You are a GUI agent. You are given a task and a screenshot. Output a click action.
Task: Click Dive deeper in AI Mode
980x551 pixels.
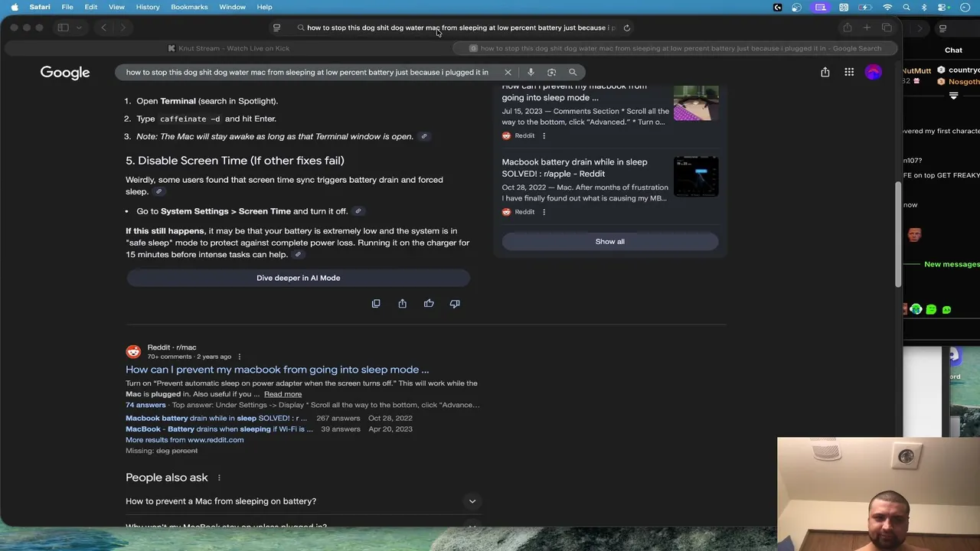tap(299, 278)
